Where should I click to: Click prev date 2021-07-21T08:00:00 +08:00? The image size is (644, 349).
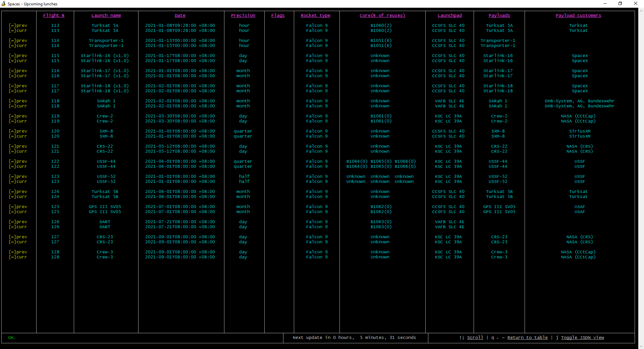(x=180, y=222)
